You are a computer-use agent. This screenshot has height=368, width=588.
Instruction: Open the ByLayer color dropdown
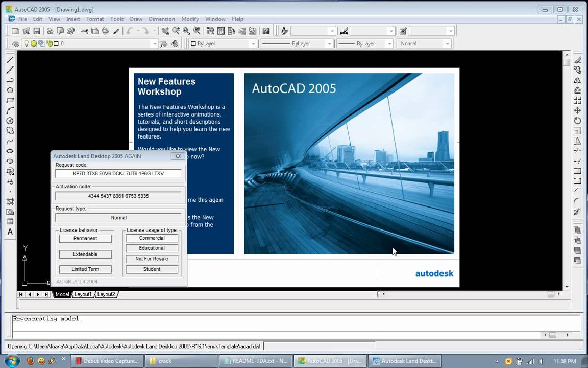pyautogui.click(x=253, y=44)
